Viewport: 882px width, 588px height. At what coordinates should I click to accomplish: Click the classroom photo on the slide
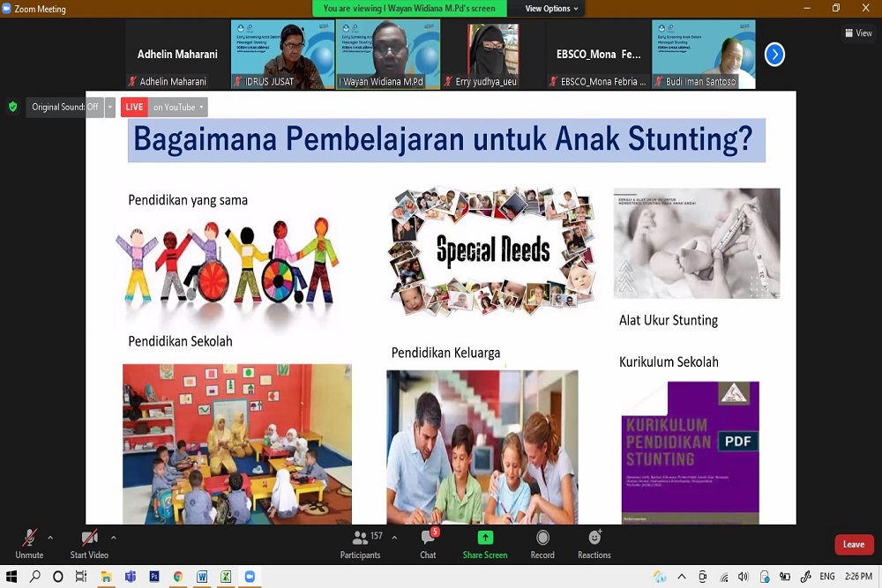point(237,444)
